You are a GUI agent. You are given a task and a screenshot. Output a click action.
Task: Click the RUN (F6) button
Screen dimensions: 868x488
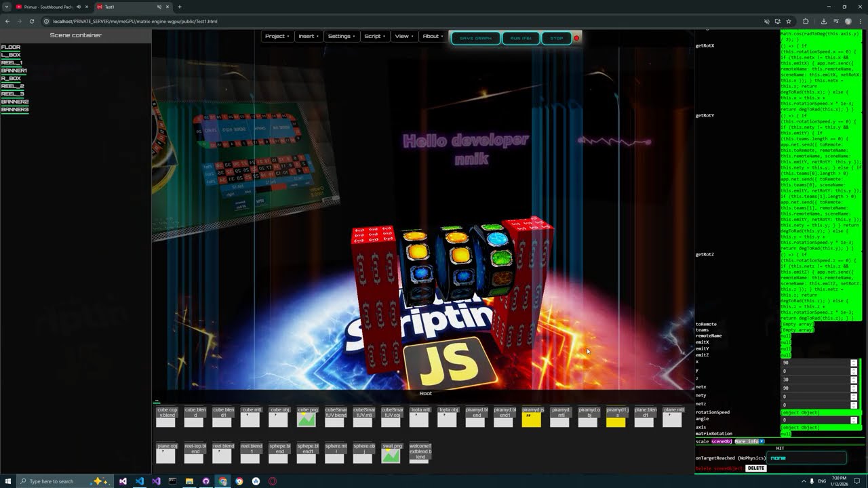click(521, 38)
